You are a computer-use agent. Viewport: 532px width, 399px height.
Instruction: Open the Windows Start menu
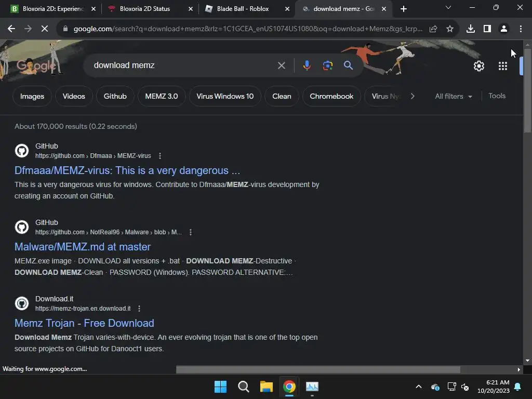point(220,387)
